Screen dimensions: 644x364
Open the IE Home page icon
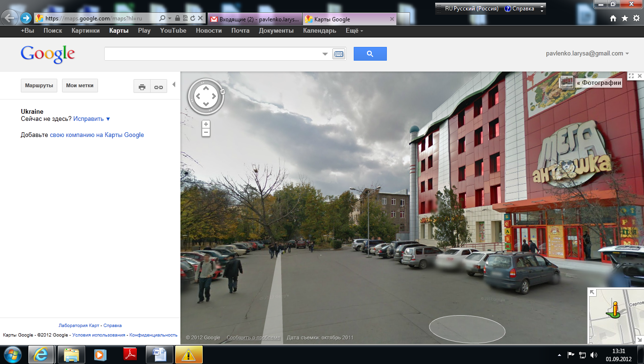click(613, 18)
